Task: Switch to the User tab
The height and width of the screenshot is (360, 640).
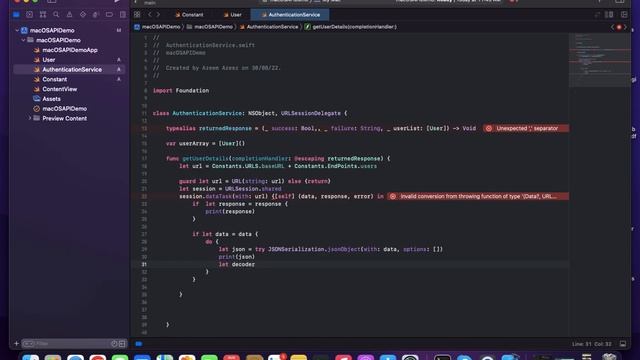Action: [x=233, y=15]
